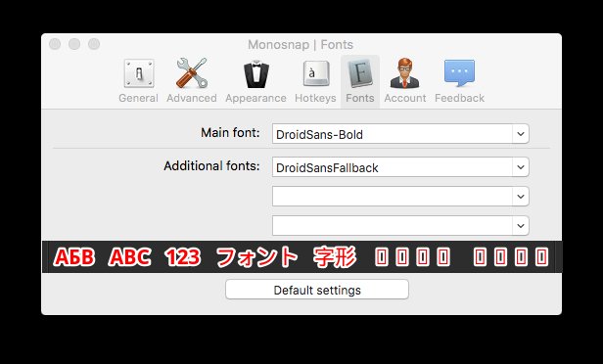Screen dimensions: 603x364
Task: Expand the DroidSansFallback dropdown arrow
Action: (x=521, y=167)
